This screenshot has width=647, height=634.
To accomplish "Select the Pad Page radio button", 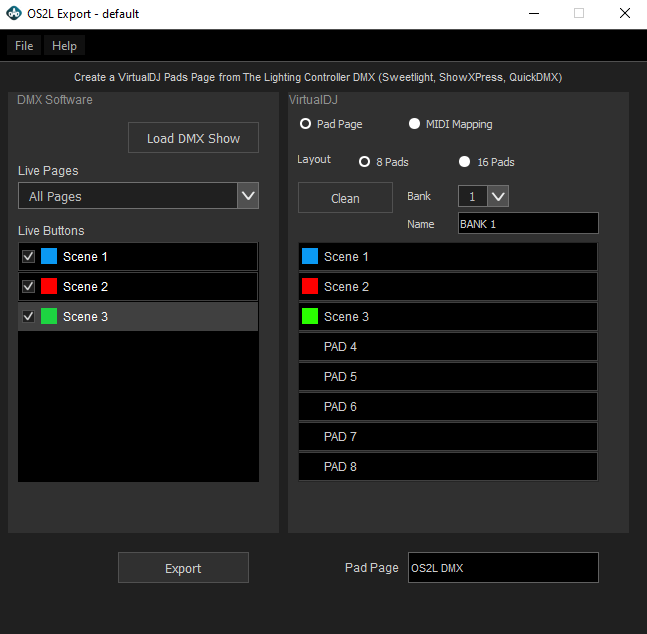I will tap(305, 124).
